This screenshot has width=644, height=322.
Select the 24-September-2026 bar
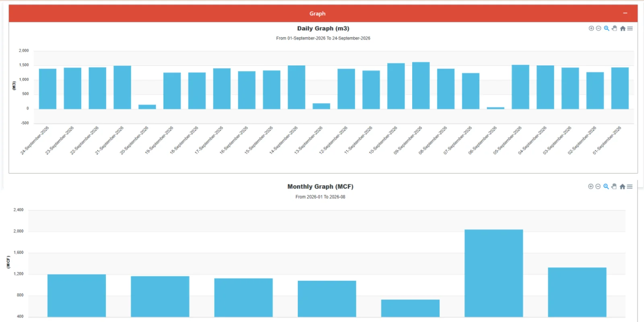(47, 89)
